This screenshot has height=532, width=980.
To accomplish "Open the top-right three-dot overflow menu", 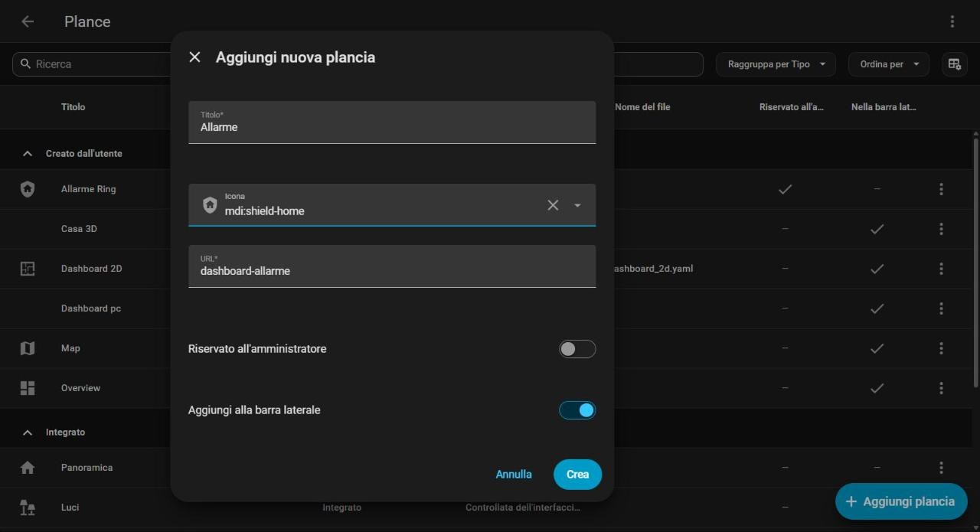I will point(952,21).
